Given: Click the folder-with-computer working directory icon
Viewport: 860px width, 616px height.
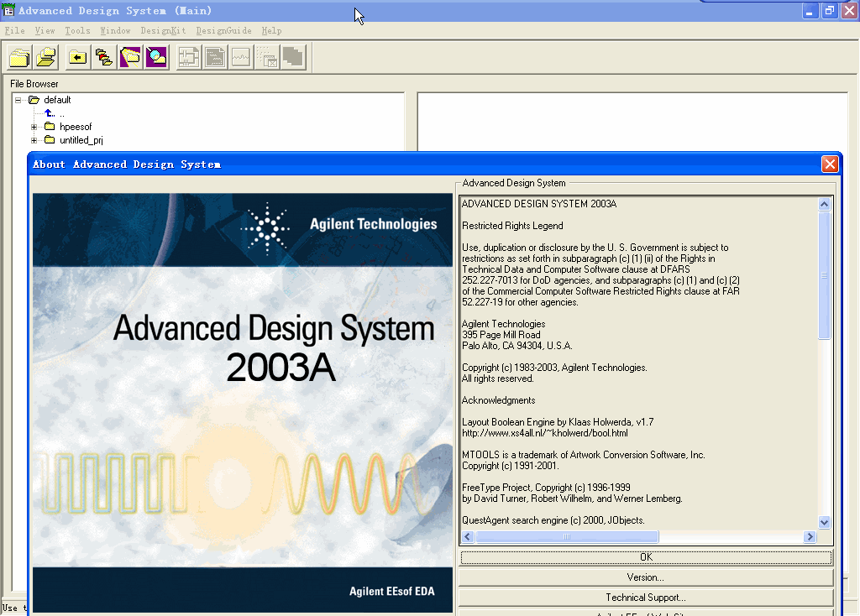Looking at the screenshot, I should 46,57.
